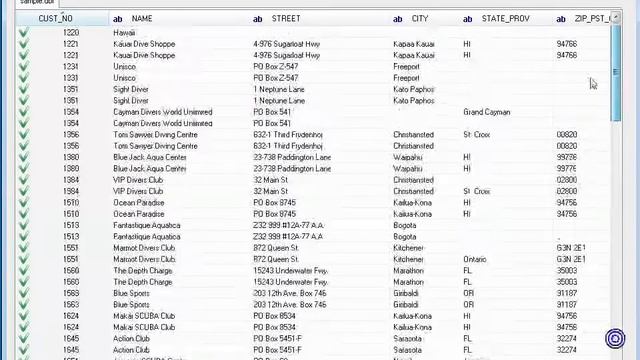
Task: Select 872 Queen St. in the Ontario row
Action: click(276, 259)
